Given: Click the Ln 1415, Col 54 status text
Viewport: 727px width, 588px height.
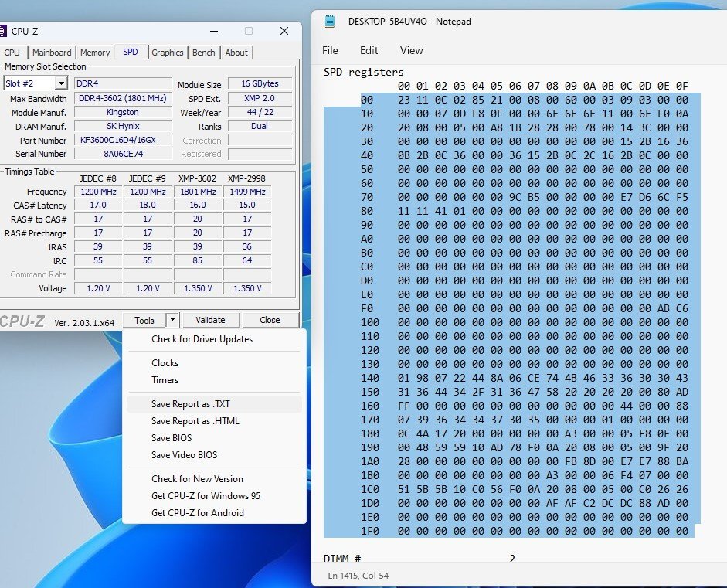Looking at the screenshot, I should pos(358,576).
